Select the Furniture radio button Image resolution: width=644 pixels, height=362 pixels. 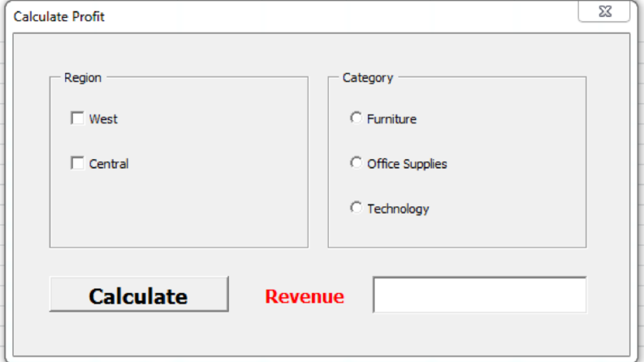point(356,118)
